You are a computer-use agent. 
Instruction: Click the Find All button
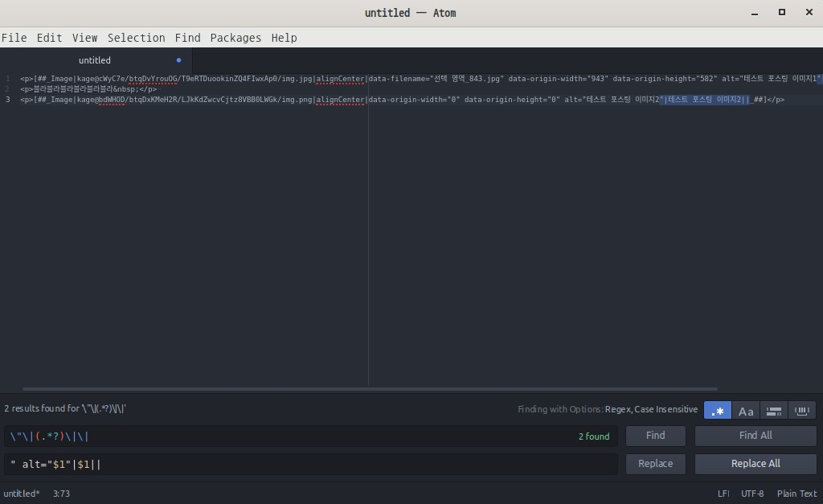click(755, 436)
